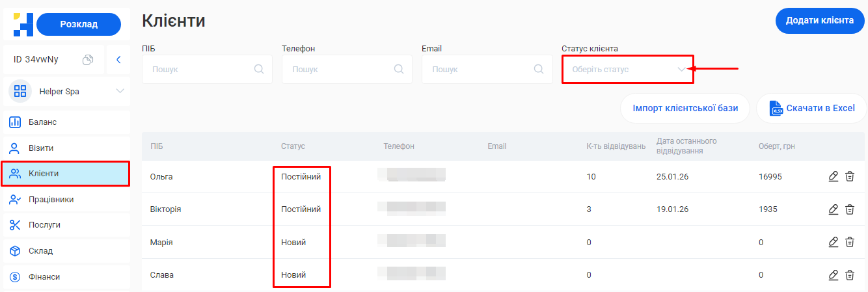Open the Статус клієнта dropdown
The image size is (868, 292).
point(627,70)
